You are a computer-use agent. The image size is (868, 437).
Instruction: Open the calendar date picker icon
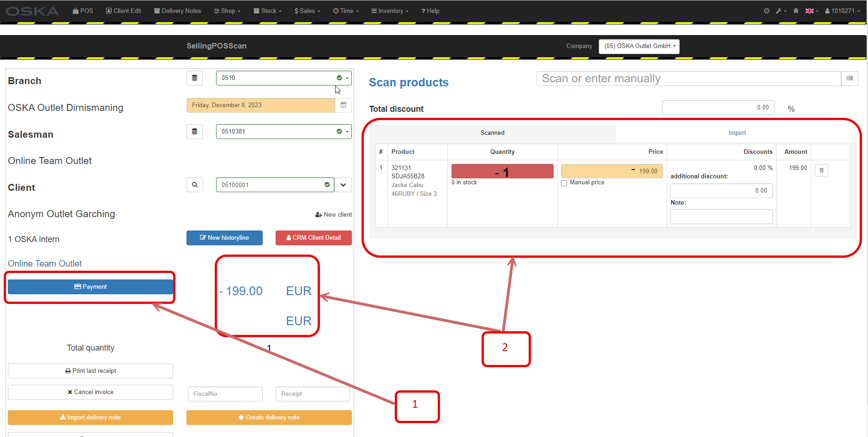344,105
